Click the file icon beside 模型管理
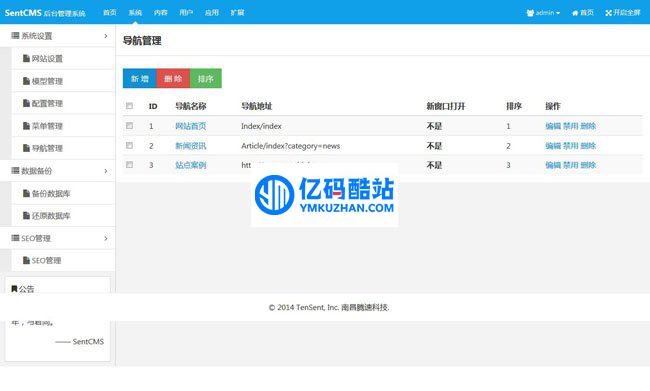Viewport: 650px width, 391px height. point(26,81)
